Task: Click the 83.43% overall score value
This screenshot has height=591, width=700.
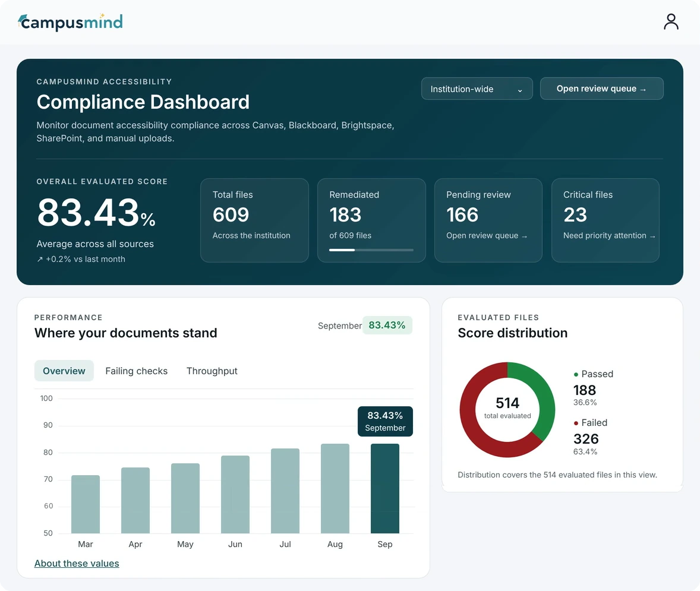Action: click(x=96, y=213)
